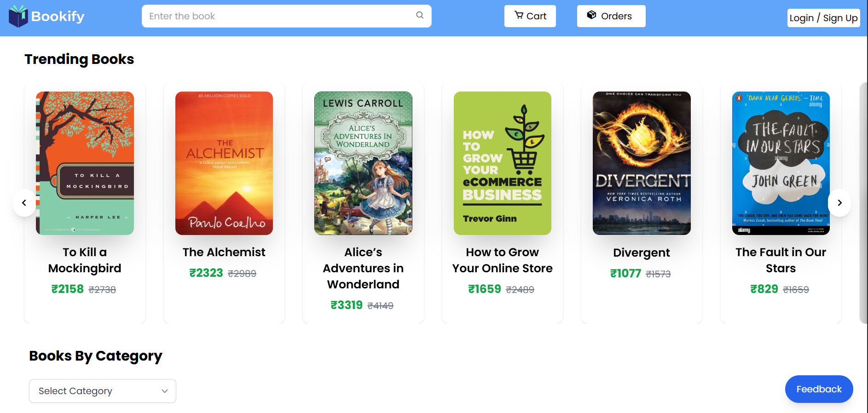Click 'The Fault in Our Stars' title
868x413 pixels.
[781, 260]
